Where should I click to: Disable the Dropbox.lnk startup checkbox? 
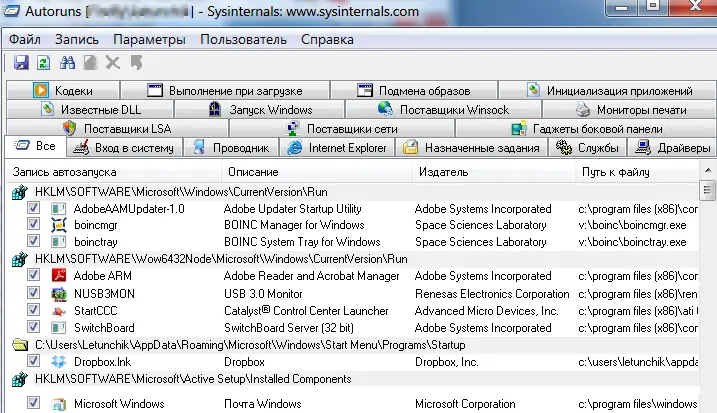(x=33, y=361)
